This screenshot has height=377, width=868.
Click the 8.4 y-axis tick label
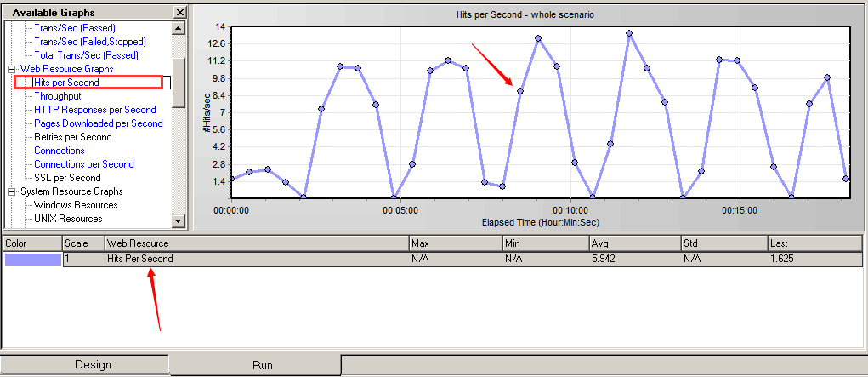[219, 95]
